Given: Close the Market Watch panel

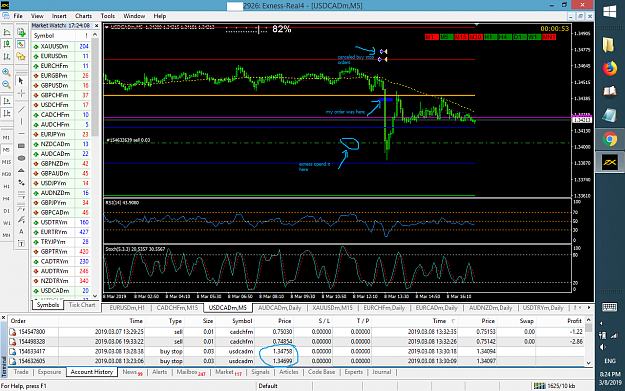Looking at the screenshot, I should (x=96, y=26).
